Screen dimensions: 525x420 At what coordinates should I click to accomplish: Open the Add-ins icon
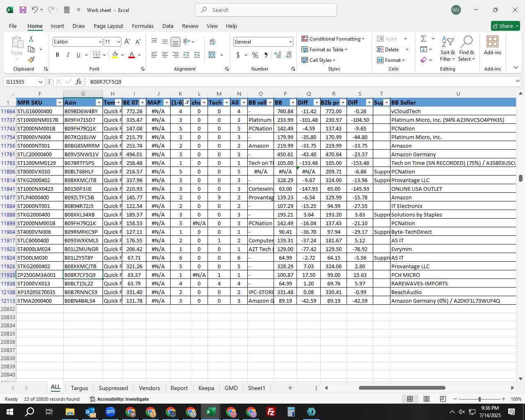(x=492, y=45)
